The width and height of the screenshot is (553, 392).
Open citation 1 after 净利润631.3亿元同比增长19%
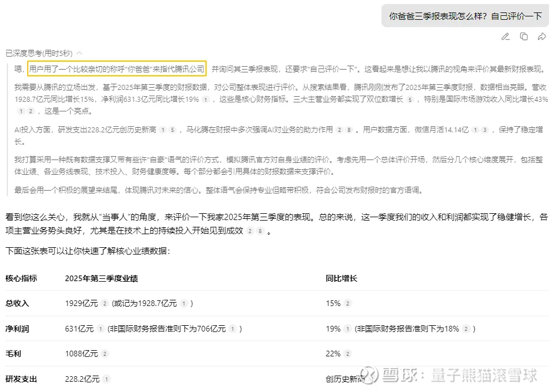click(x=205, y=100)
